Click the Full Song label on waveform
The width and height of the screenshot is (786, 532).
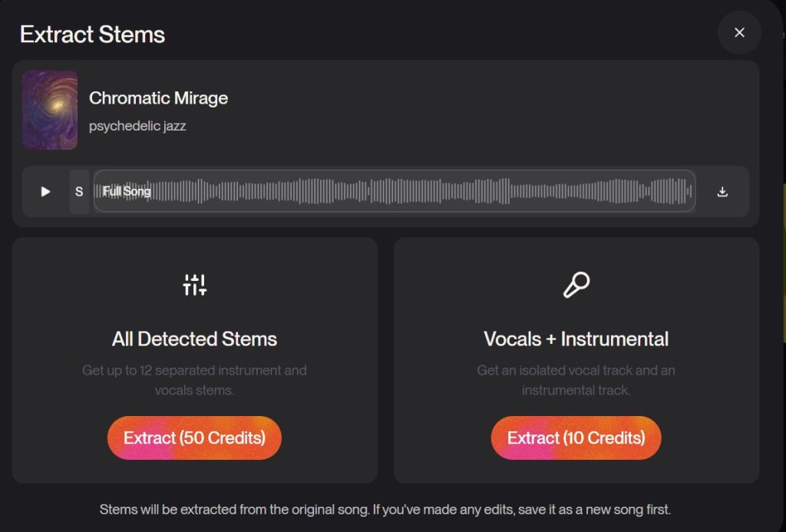click(127, 192)
